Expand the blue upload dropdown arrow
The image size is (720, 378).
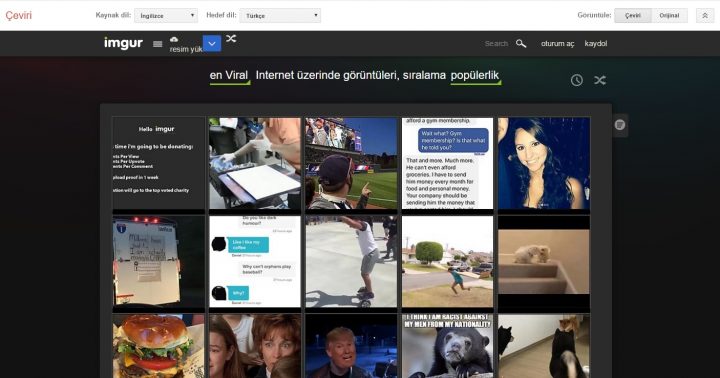click(x=212, y=44)
